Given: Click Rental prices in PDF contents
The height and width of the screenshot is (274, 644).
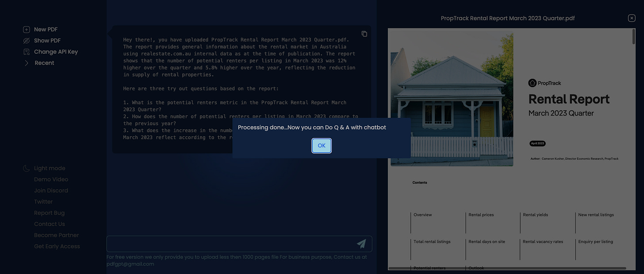Looking at the screenshot, I should [481, 215].
